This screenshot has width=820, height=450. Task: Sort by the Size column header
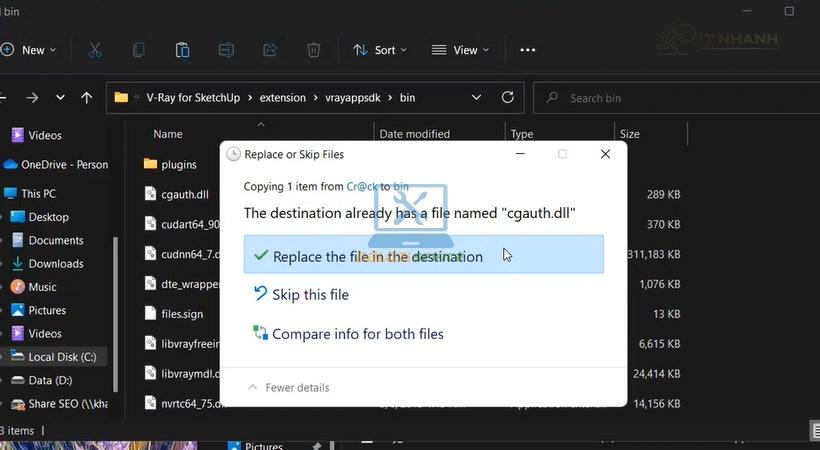pos(630,134)
